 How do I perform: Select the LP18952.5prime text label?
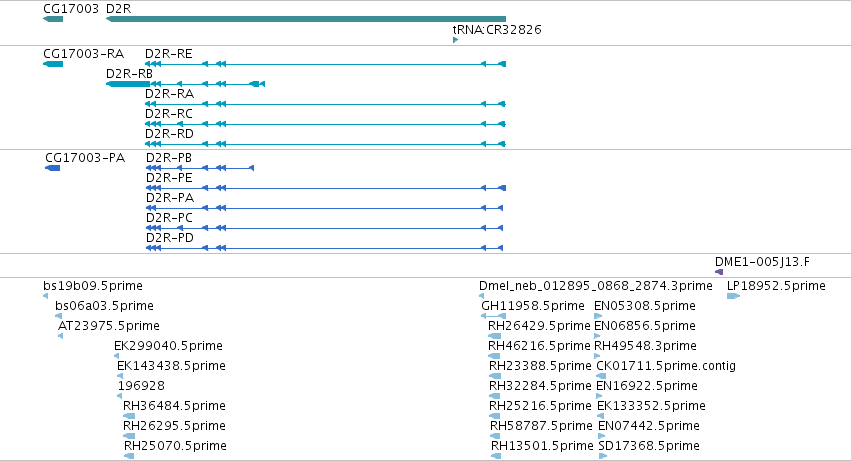[x=776, y=286]
